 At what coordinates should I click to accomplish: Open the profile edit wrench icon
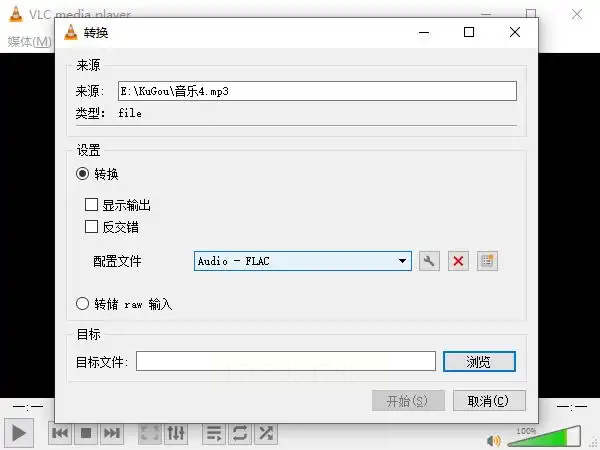429,261
